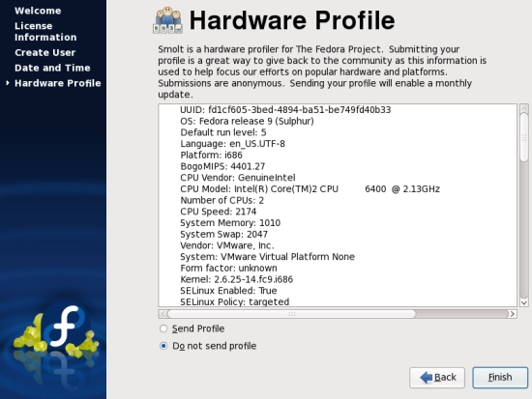Screen dimensions: 532x399
Task: Click the UUID line in profile list
Action: (x=285, y=110)
